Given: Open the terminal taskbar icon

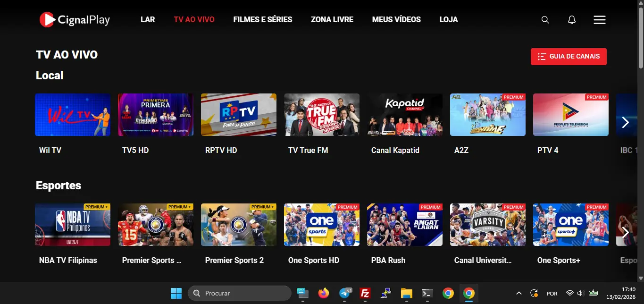Looking at the screenshot, I should pyautogui.click(x=427, y=293).
